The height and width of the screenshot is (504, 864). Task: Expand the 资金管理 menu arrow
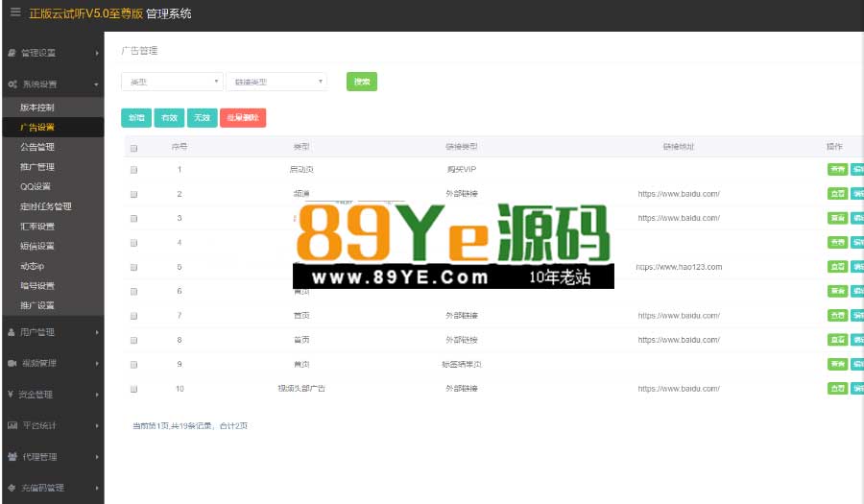(97, 395)
